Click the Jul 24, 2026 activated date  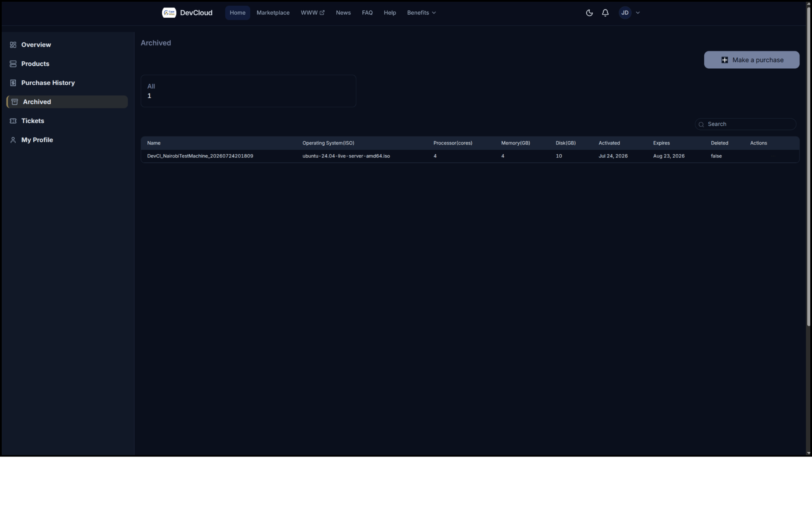click(x=613, y=156)
